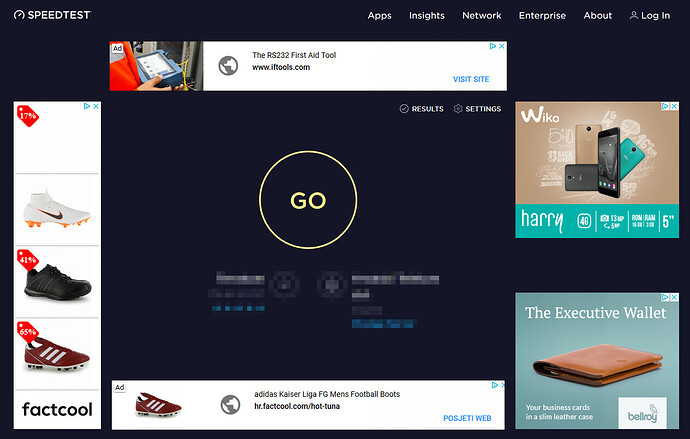690x439 pixels.
Task: Click the Speedtest logo in header
Action: (51, 15)
